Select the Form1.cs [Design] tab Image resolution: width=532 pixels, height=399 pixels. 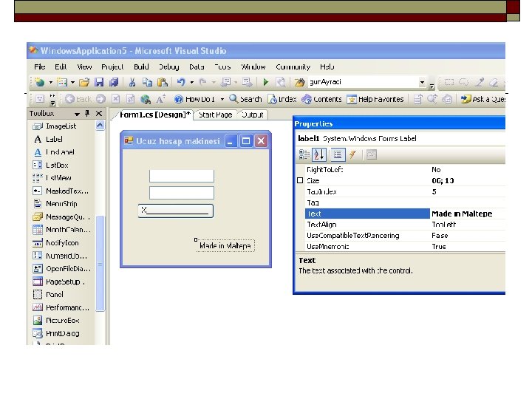154,115
